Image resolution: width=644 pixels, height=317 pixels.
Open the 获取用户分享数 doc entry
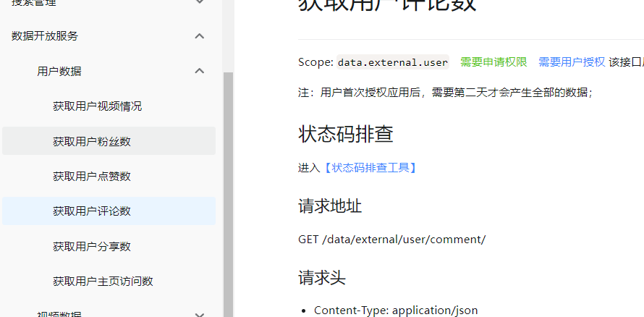click(92, 246)
